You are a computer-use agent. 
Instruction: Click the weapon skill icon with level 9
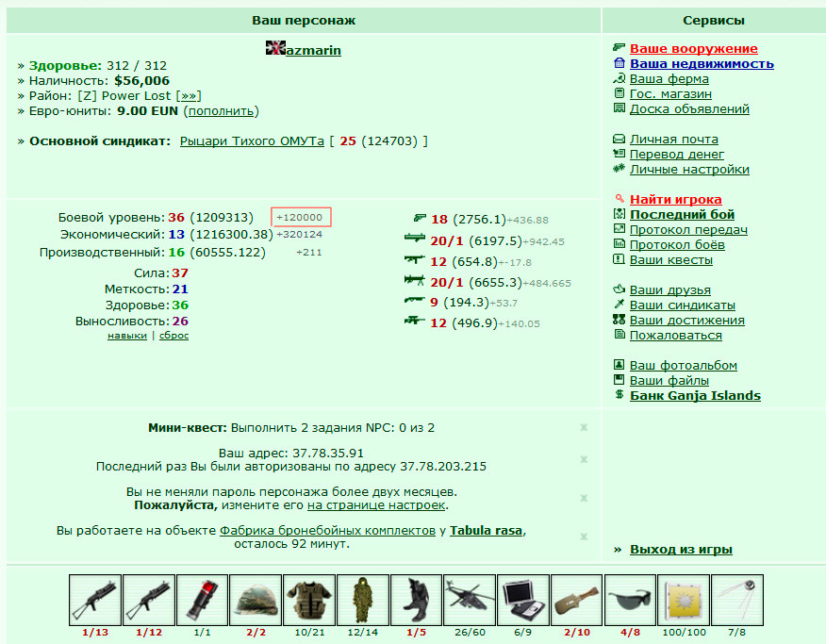point(415,301)
